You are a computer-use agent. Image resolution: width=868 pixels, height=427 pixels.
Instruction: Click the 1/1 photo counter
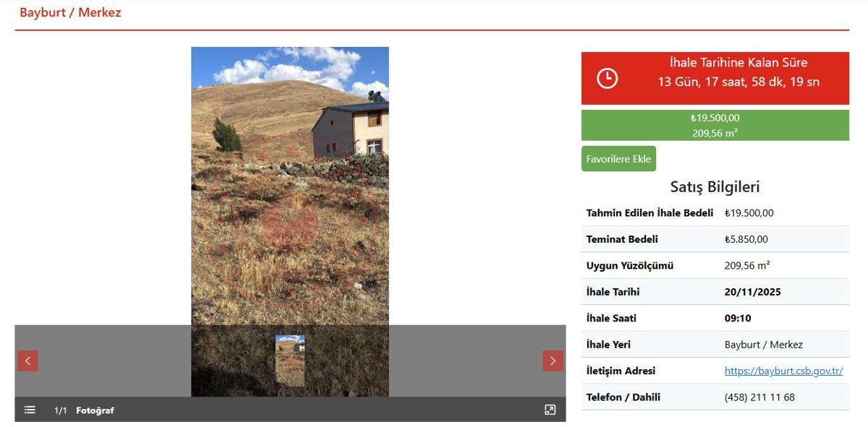[x=61, y=410]
